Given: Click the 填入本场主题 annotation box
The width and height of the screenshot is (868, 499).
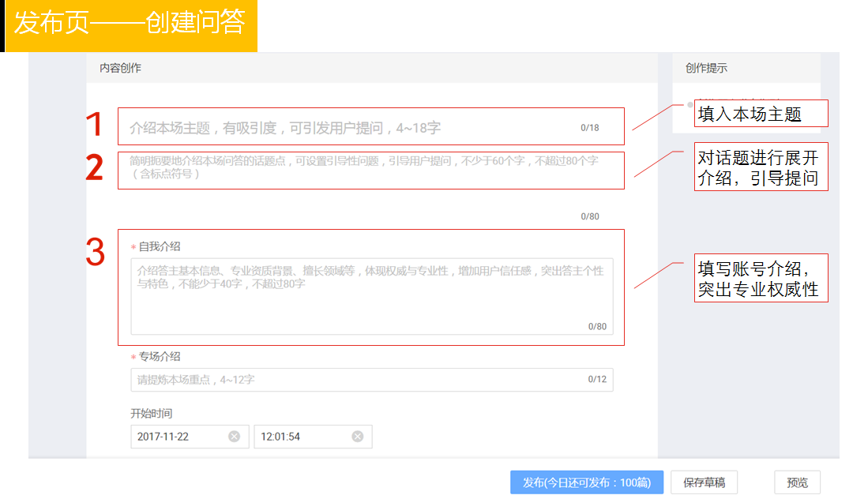Looking at the screenshot, I should point(761,114).
